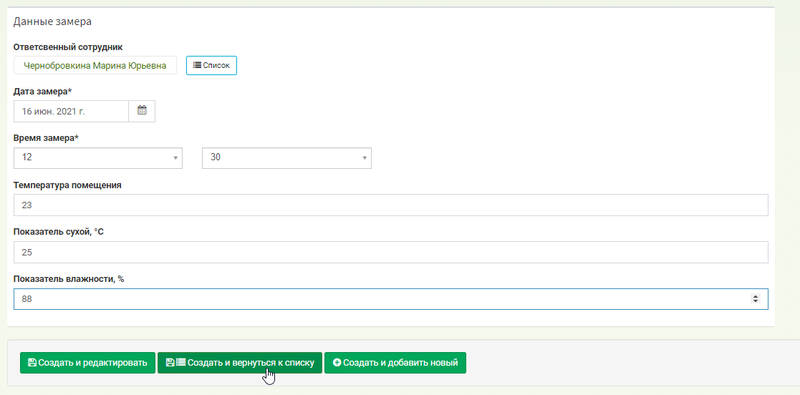This screenshot has height=395, width=800.
Task: Click the Время замера* label
Action: tap(46, 138)
